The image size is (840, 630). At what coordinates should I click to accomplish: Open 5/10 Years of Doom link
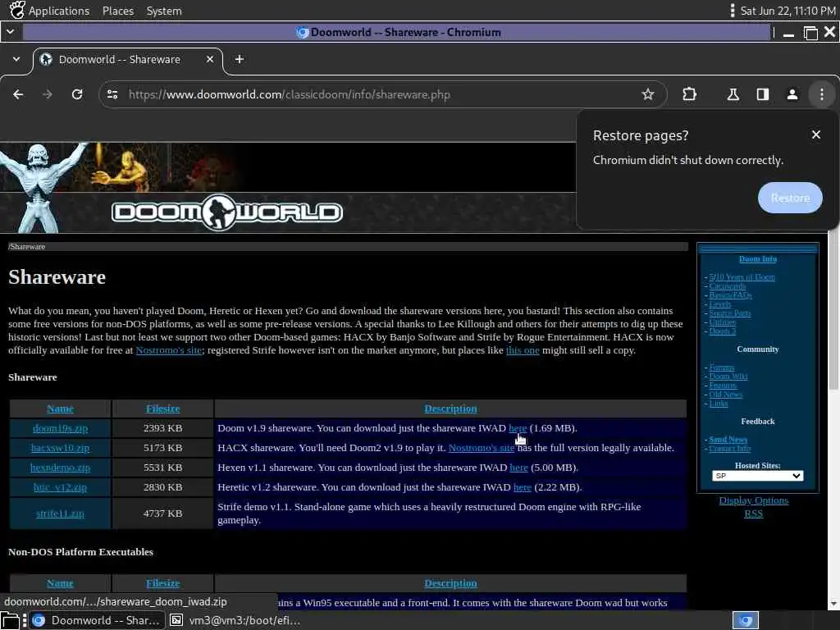(x=742, y=277)
